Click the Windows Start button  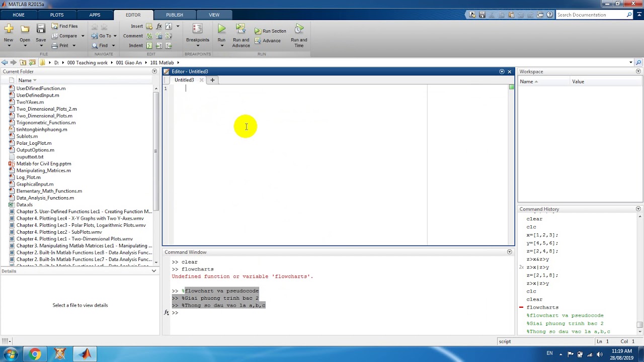tap(11, 354)
